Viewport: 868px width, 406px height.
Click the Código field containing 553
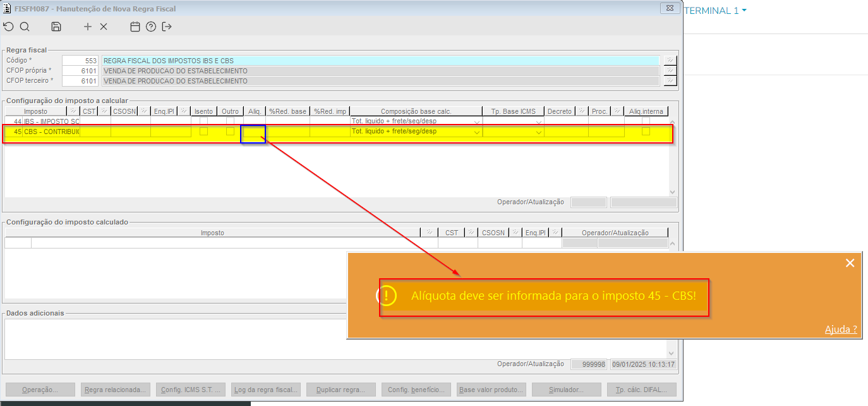pyautogui.click(x=80, y=61)
